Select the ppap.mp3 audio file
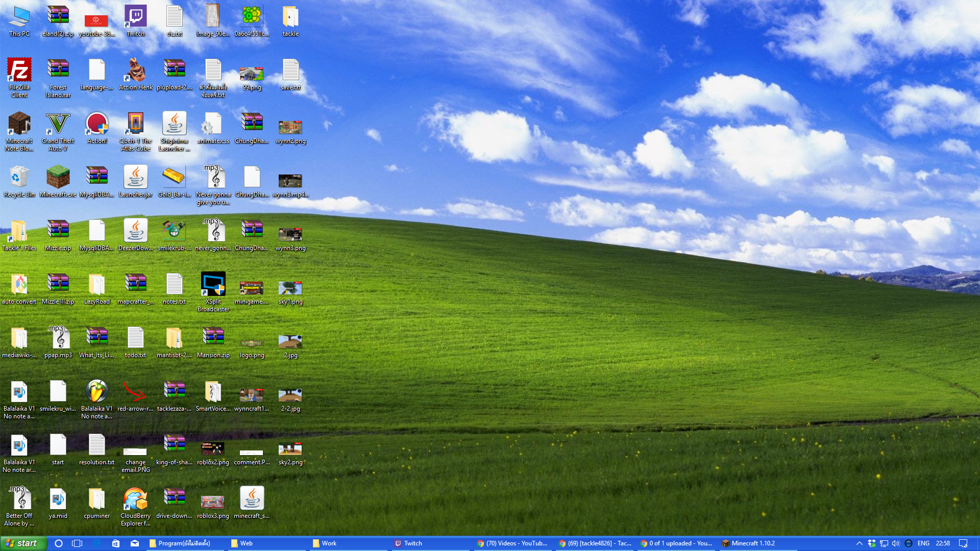The height and width of the screenshot is (551, 980). click(x=58, y=342)
